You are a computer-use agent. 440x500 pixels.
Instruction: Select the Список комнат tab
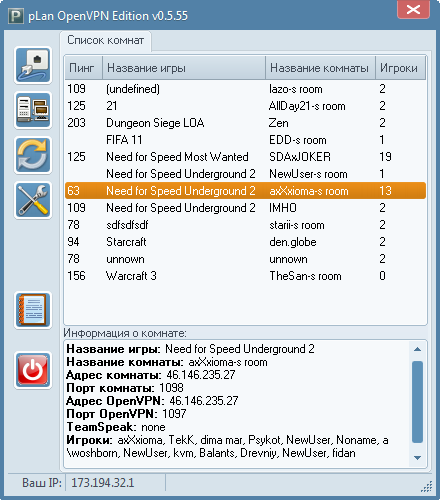[x=106, y=41]
